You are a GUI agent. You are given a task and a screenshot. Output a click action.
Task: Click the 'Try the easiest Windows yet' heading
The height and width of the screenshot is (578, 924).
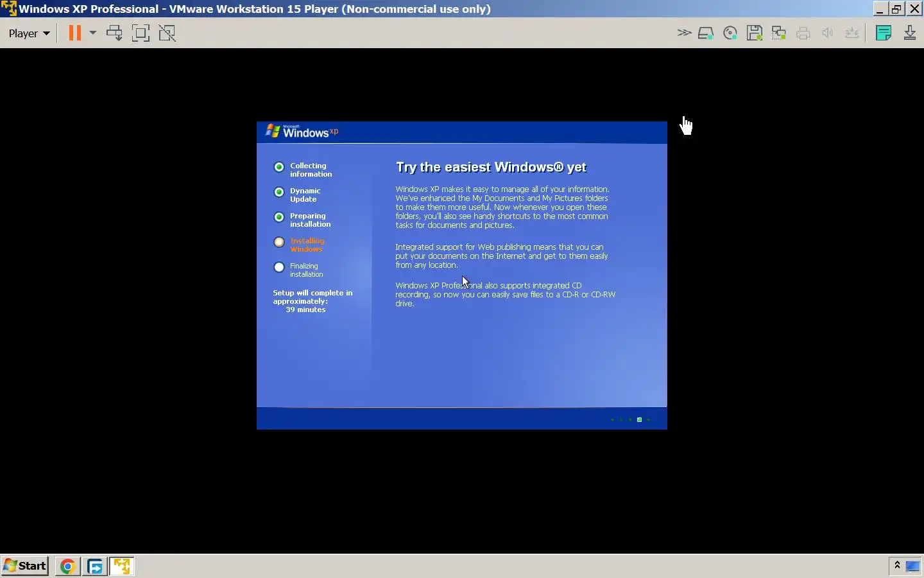click(x=491, y=167)
